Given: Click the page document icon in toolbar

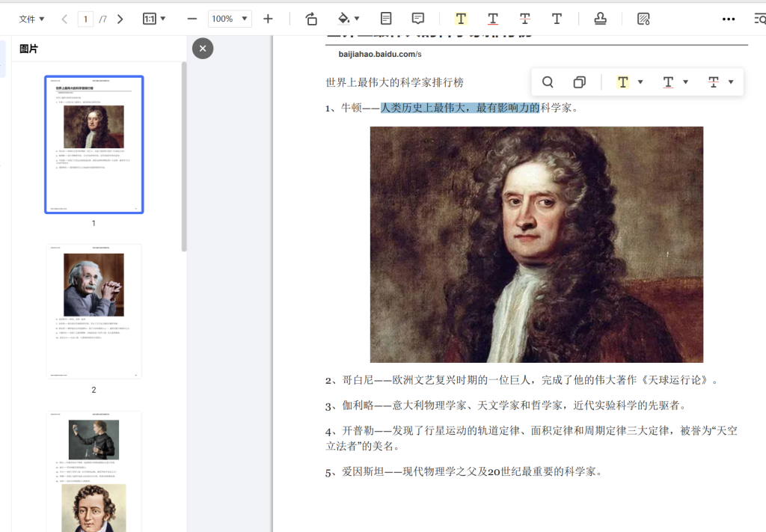Looking at the screenshot, I should 386,19.
